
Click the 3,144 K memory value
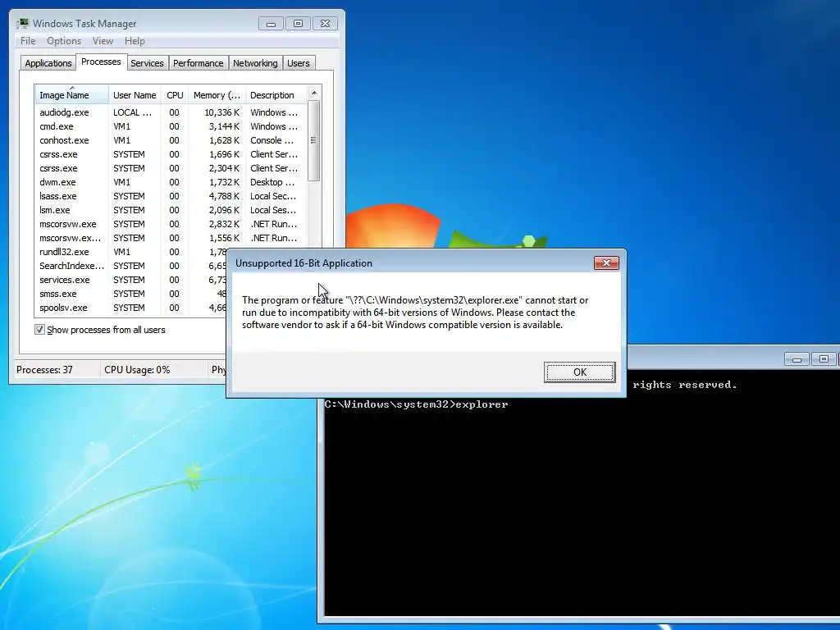(224, 126)
